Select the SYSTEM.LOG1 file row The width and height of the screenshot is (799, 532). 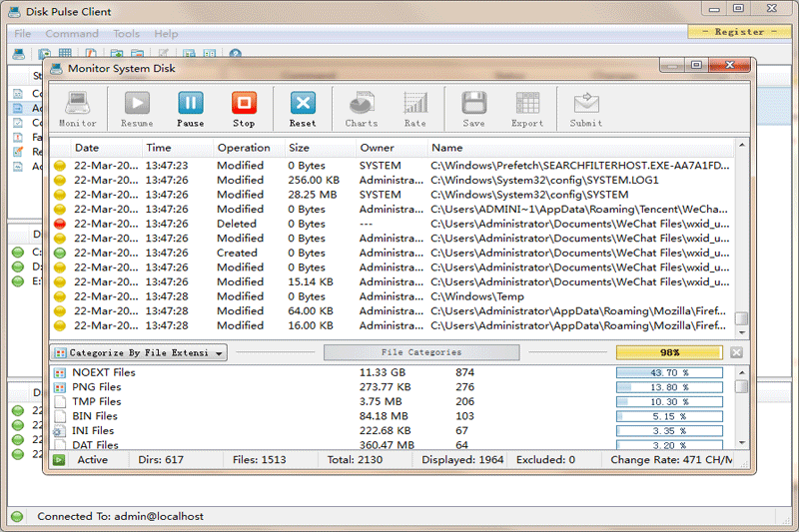[x=393, y=181]
